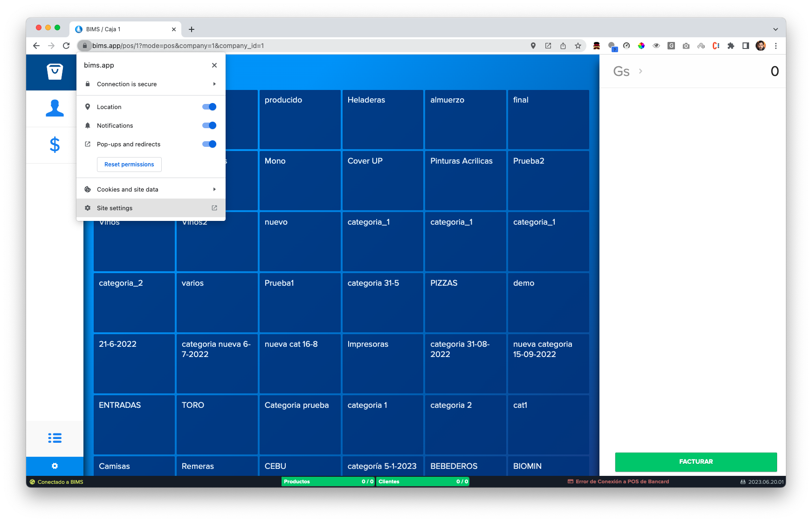This screenshot has width=812, height=522.
Task: Click the shopping bag icon in sidebar
Action: (x=55, y=72)
